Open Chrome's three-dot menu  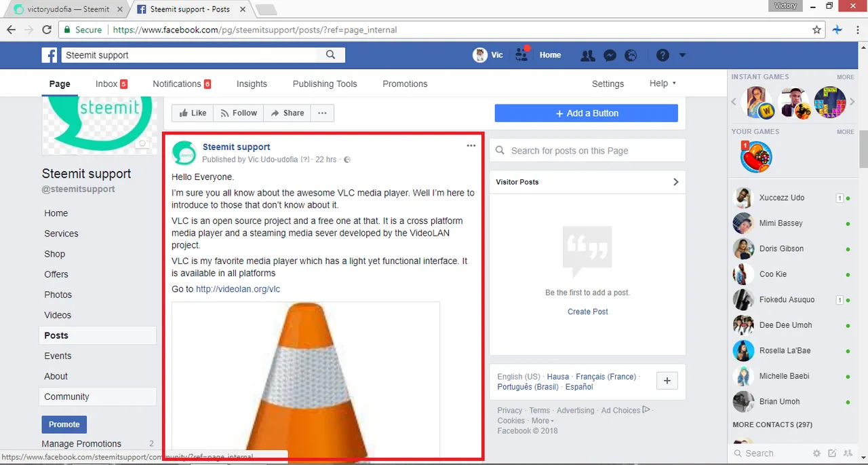pos(857,30)
